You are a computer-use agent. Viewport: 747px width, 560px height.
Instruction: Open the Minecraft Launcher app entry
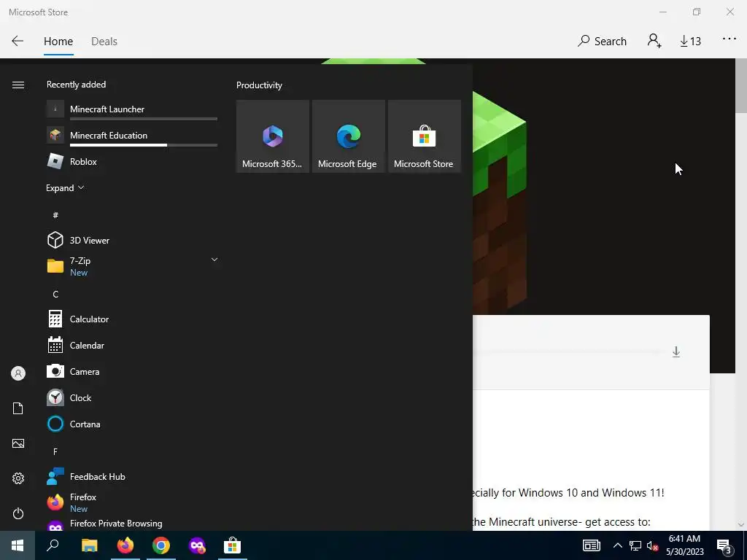pyautogui.click(x=132, y=109)
